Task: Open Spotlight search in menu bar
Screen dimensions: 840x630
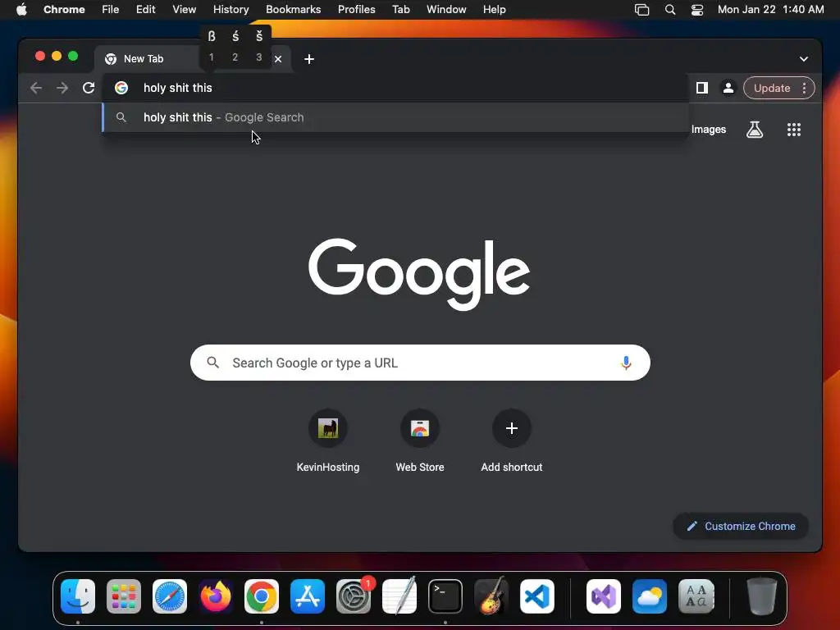Action: click(x=669, y=10)
